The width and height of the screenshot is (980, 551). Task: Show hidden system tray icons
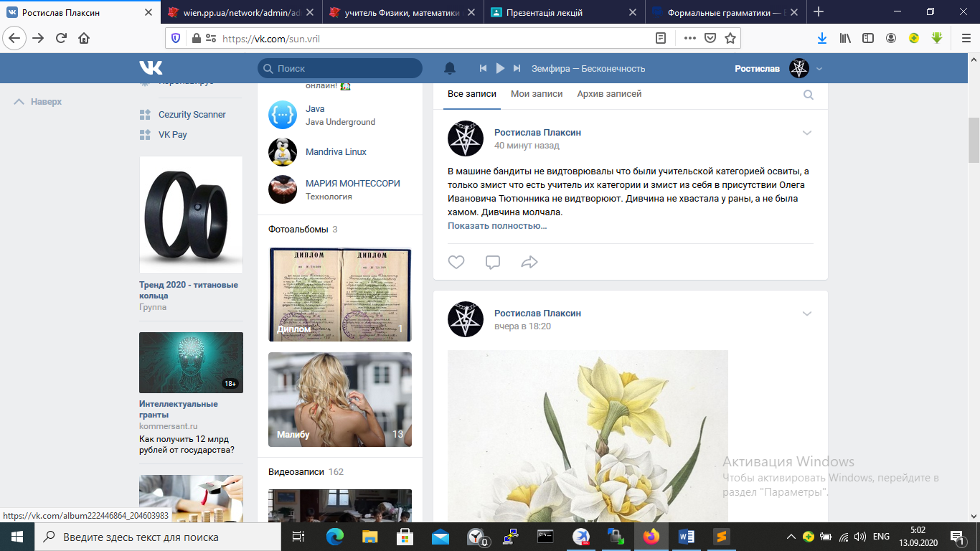(791, 537)
